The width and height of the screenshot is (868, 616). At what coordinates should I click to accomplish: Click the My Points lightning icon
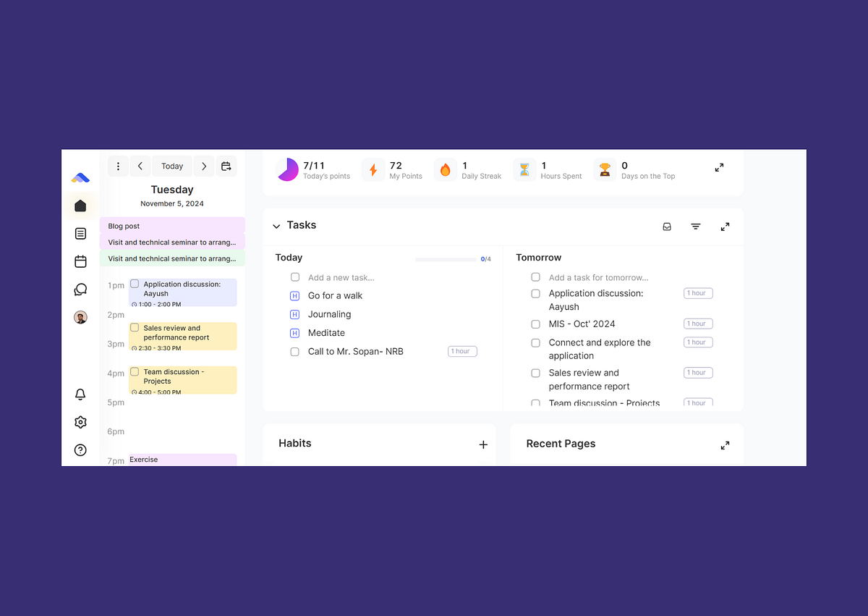point(373,170)
